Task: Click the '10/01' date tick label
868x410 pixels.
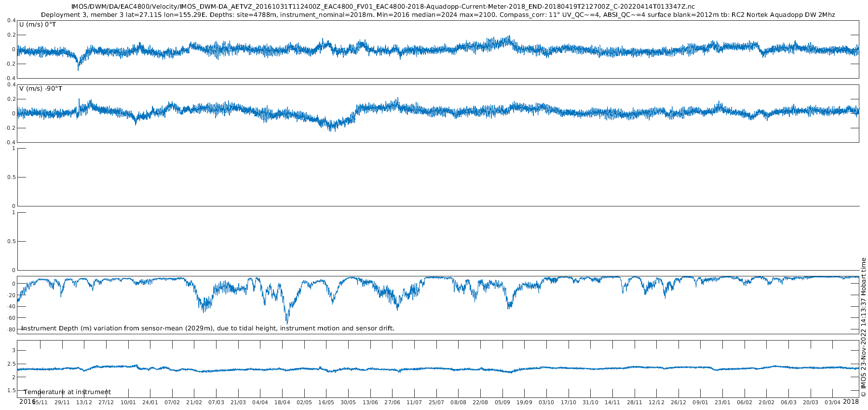Action: 128,402
